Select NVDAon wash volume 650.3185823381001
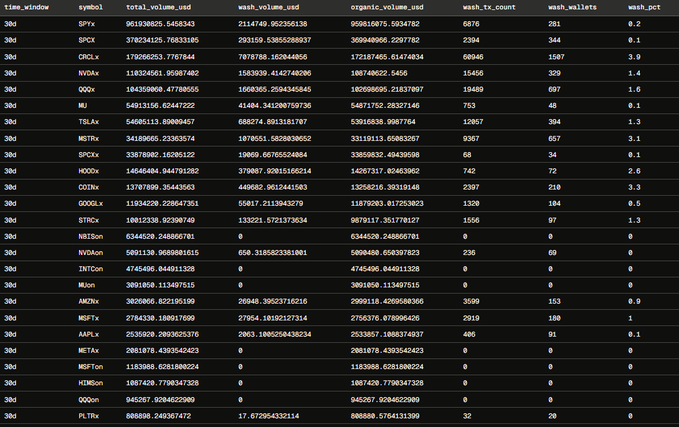 (x=273, y=252)
